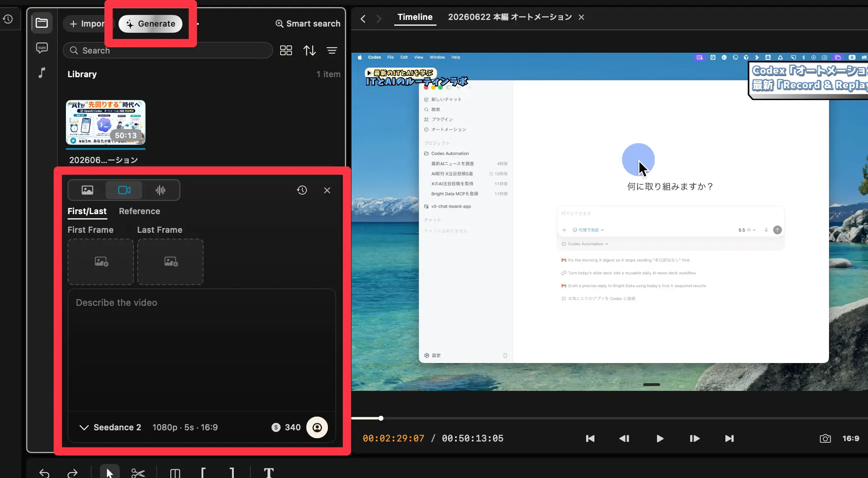Click the current timecode 00:02:29:07

click(393, 439)
